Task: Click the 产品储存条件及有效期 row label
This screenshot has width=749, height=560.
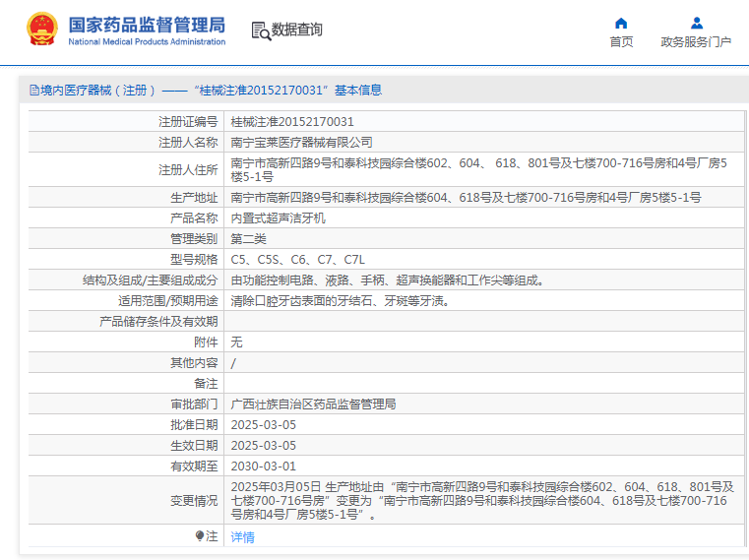Action: point(158,322)
